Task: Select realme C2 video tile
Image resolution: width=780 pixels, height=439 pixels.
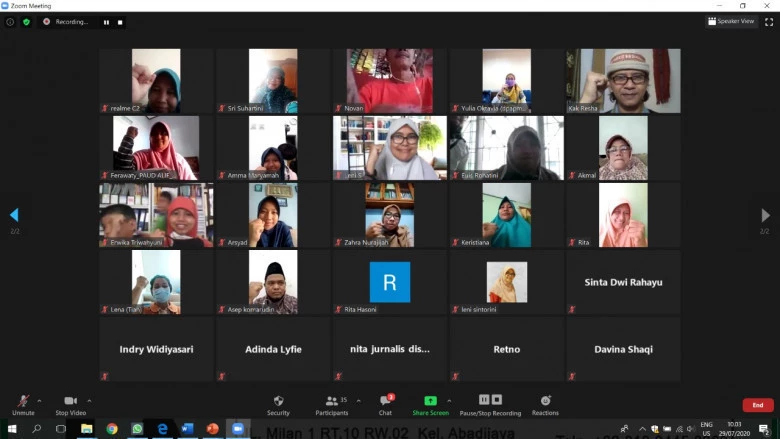Action: coord(156,81)
